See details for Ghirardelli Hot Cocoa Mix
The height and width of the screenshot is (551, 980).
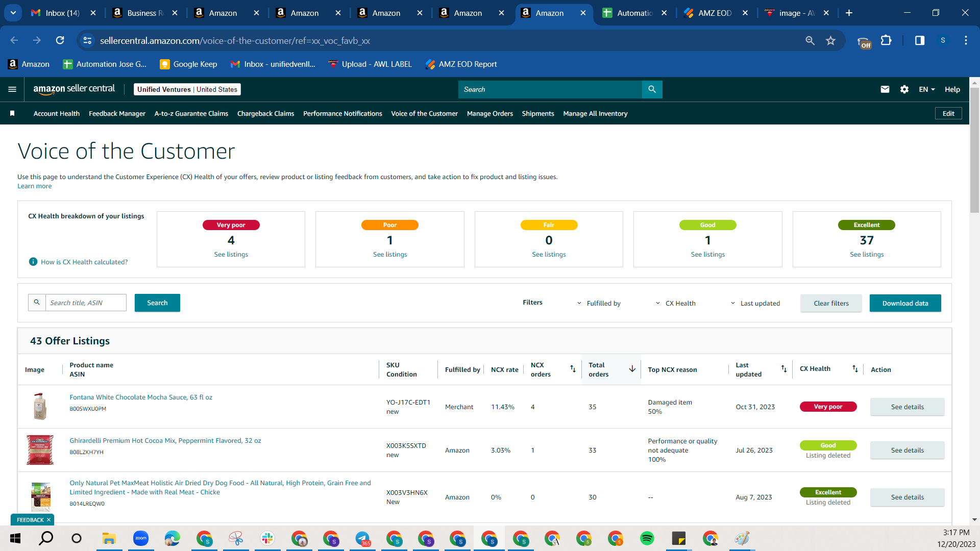pos(907,450)
